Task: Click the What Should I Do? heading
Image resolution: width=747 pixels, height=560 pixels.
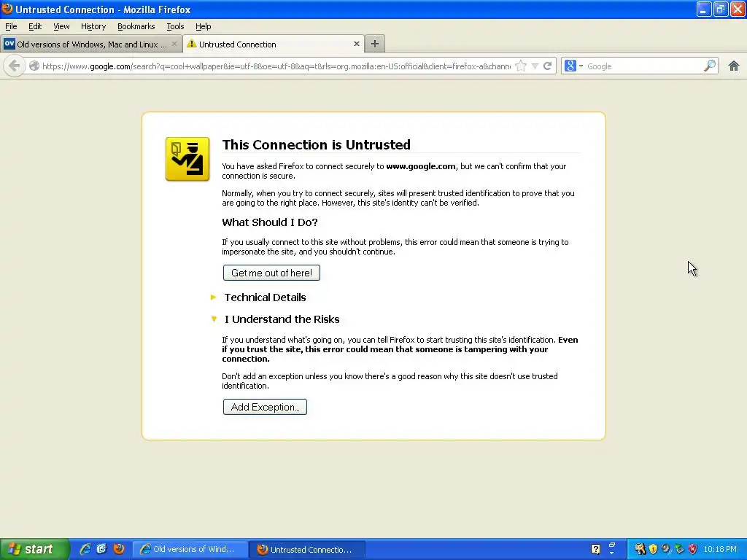Action: point(270,222)
